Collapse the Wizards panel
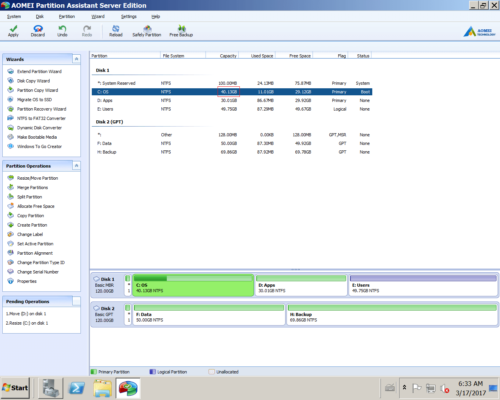Image resolution: width=500 pixels, height=400 pixels. [x=76, y=59]
